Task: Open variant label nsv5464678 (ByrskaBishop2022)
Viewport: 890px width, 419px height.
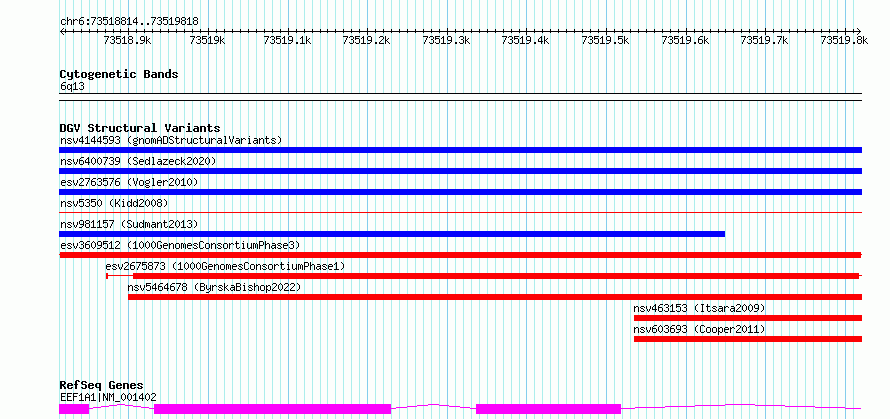Action: (214, 287)
